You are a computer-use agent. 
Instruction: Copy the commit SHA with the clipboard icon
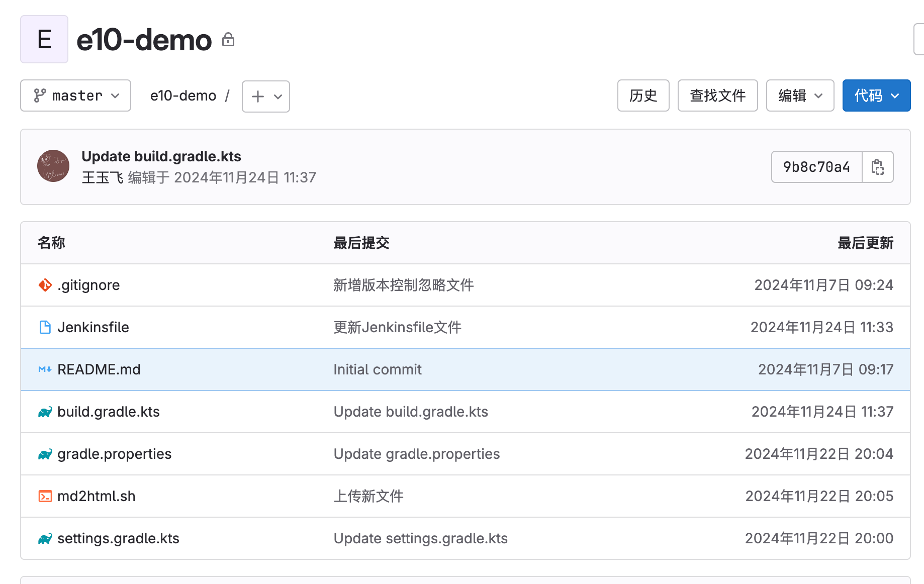(877, 167)
